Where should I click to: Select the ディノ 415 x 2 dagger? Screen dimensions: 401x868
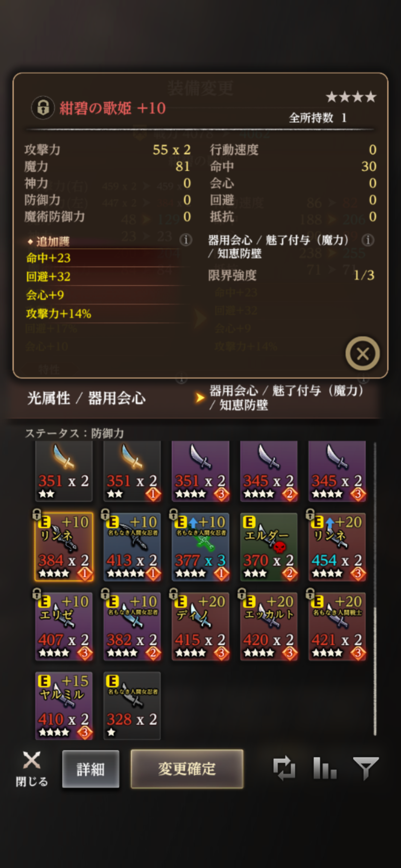tap(200, 626)
